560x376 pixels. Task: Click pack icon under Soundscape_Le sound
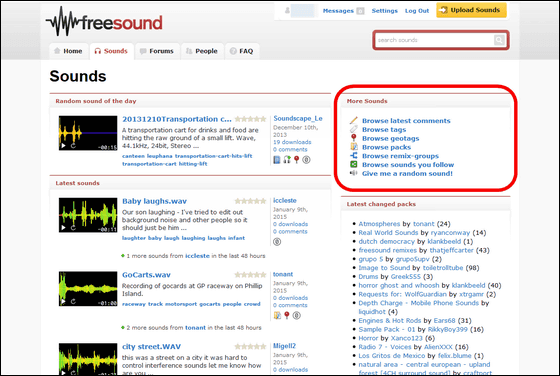pyautogui.click(x=277, y=160)
